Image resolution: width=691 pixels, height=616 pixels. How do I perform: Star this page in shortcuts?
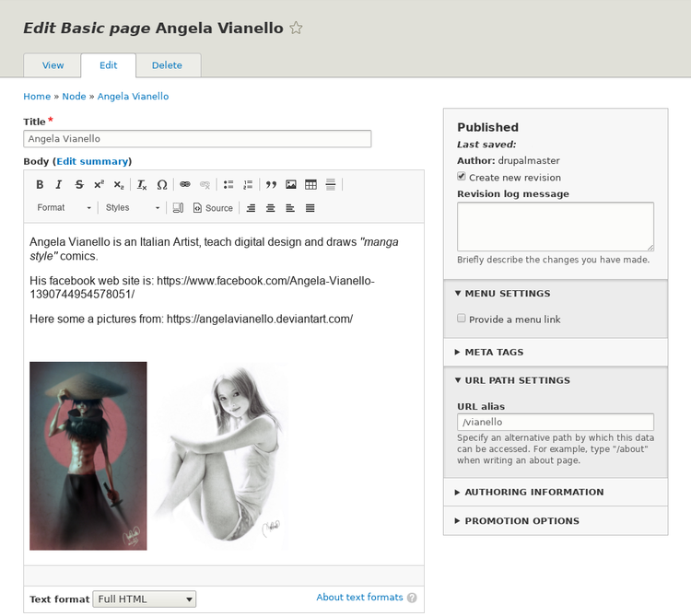pyautogui.click(x=296, y=29)
